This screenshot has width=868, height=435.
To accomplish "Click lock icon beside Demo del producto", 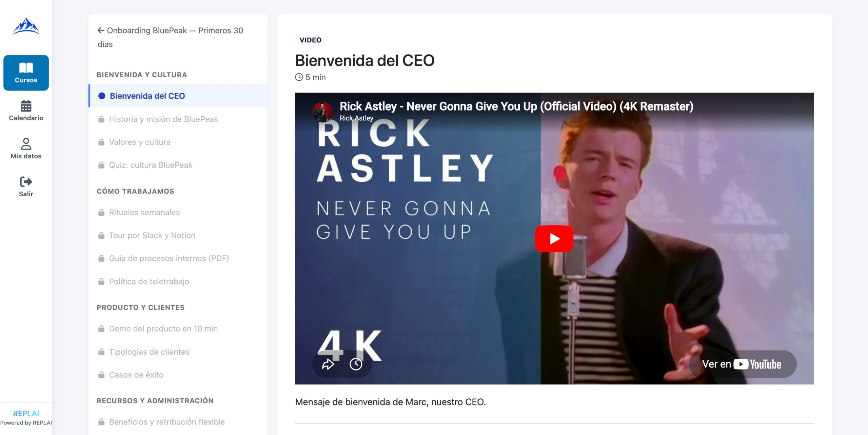I will point(101,329).
